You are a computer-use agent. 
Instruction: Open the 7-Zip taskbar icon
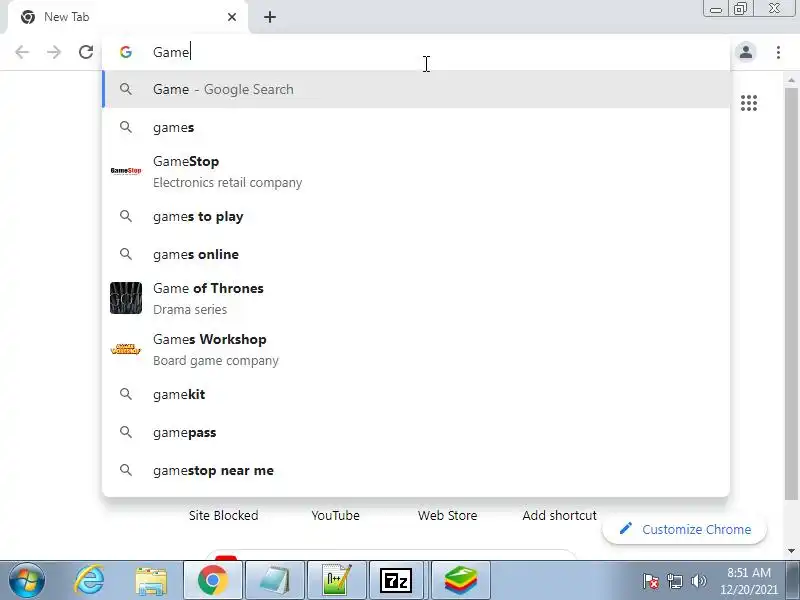(x=396, y=581)
